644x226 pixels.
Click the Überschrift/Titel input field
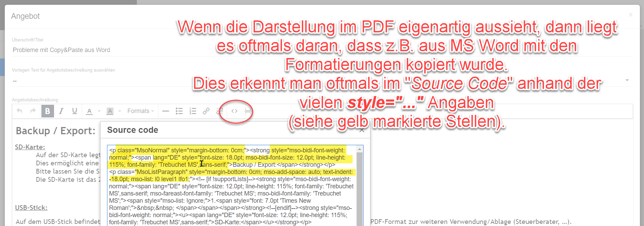tap(322, 50)
